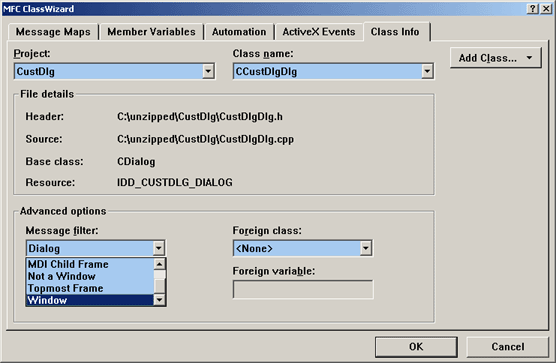Select the ActiveX Events tab
This screenshot has height=363, width=556.
tap(319, 32)
